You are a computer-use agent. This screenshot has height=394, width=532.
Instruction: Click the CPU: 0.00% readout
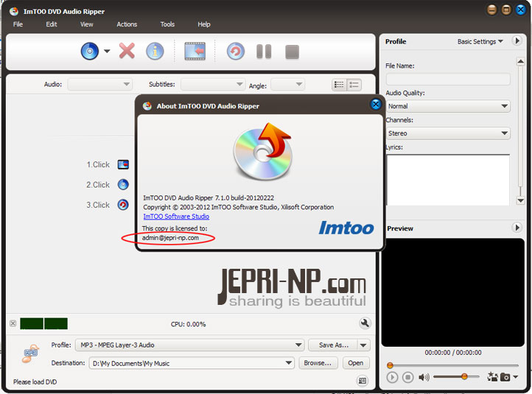tap(189, 324)
